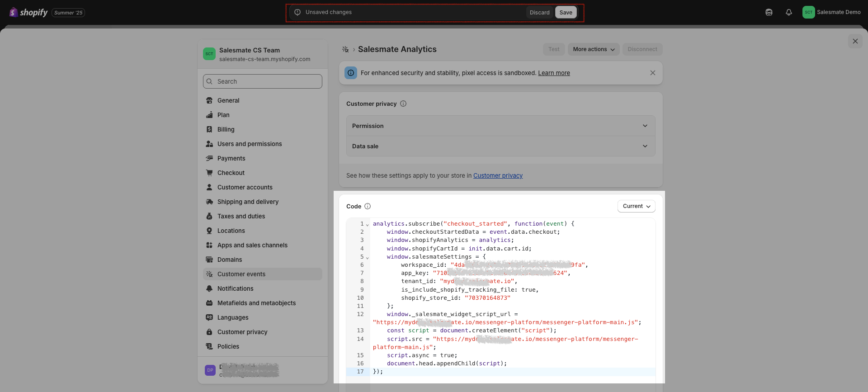Screen dimensions: 868x392
Task: Click the Test button
Action: 554,49
